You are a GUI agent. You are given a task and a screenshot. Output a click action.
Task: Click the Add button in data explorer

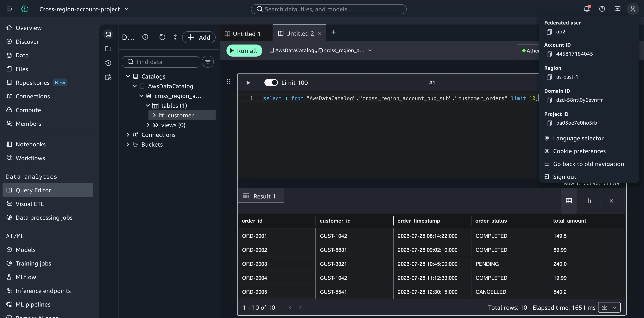coord(199,38)
